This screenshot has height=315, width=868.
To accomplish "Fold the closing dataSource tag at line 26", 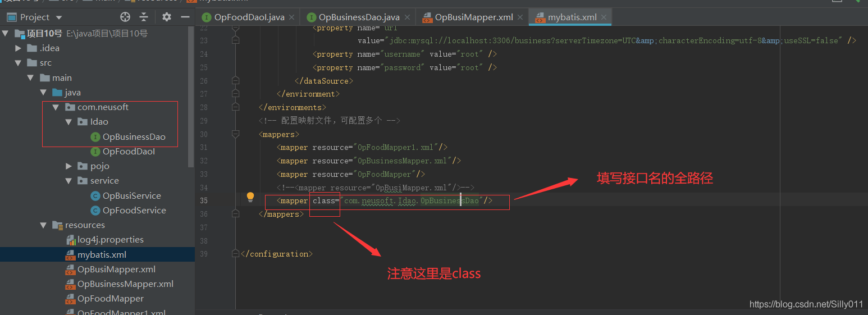I will (236, 81).
